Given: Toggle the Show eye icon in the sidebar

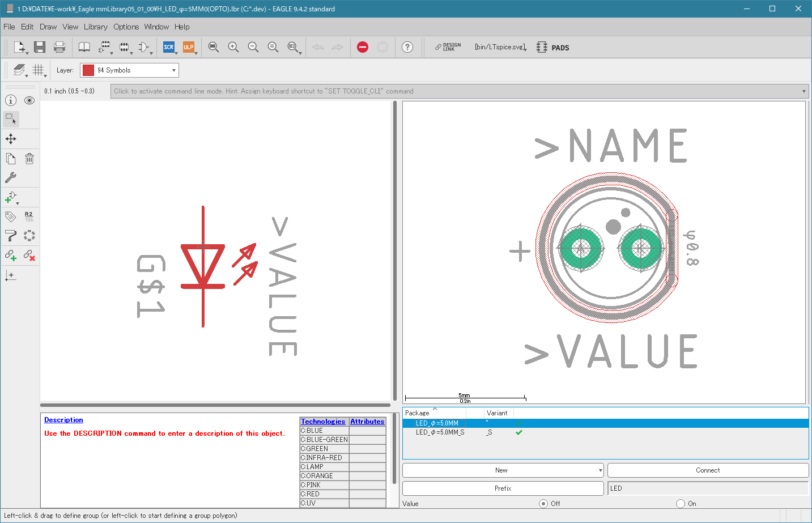Looking at the screenshot, I should tap(29, 100).
